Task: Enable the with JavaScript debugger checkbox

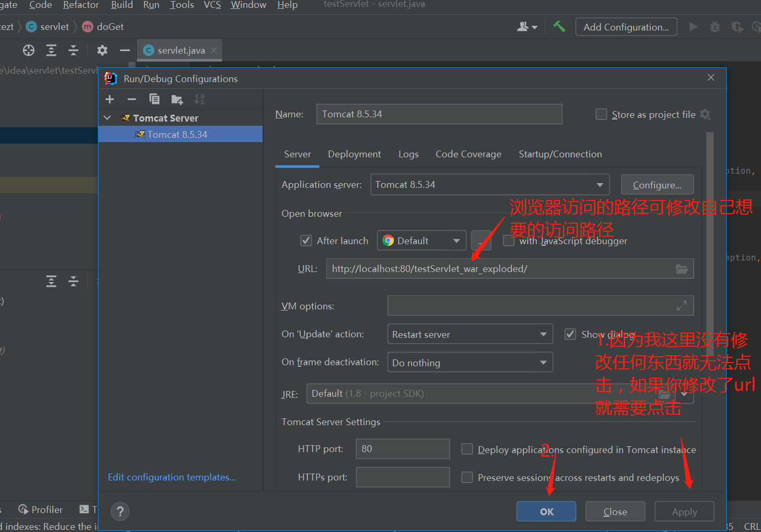Action: (508, 240)
